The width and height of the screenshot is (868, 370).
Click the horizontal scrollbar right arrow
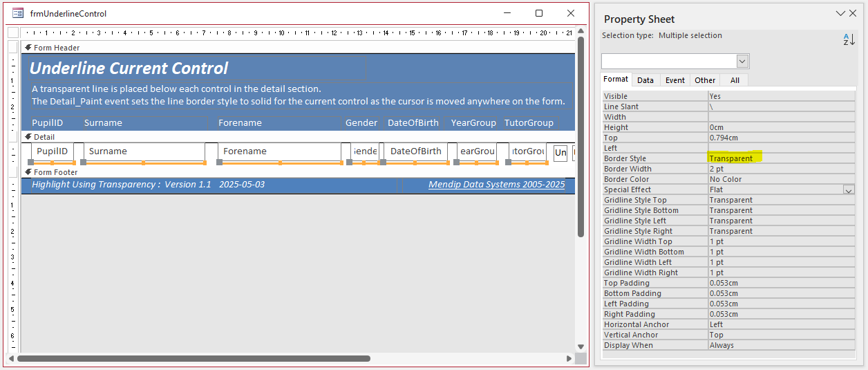click(569, 359)
